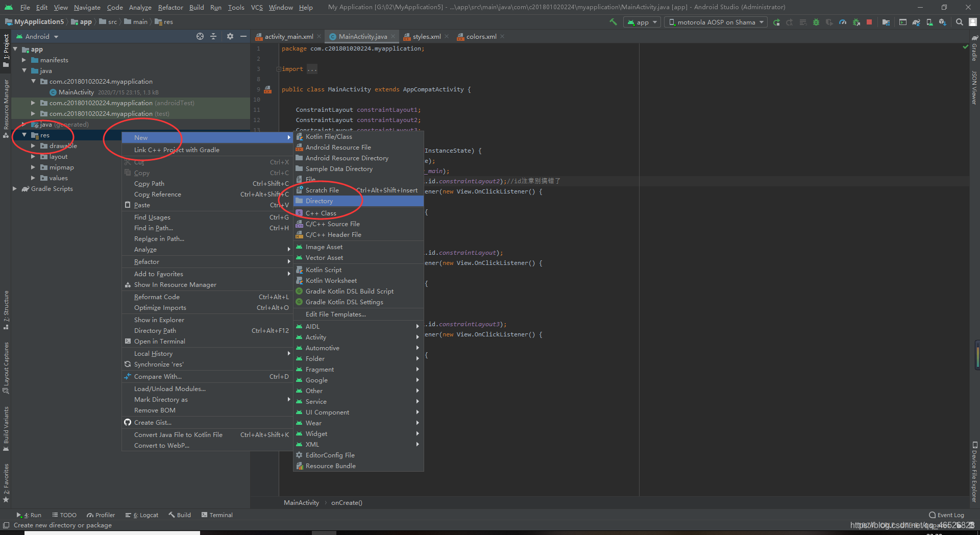Screen dimensions: 980x535
Task: Expand the values folder arrow
Action: (x=33, y=178)
